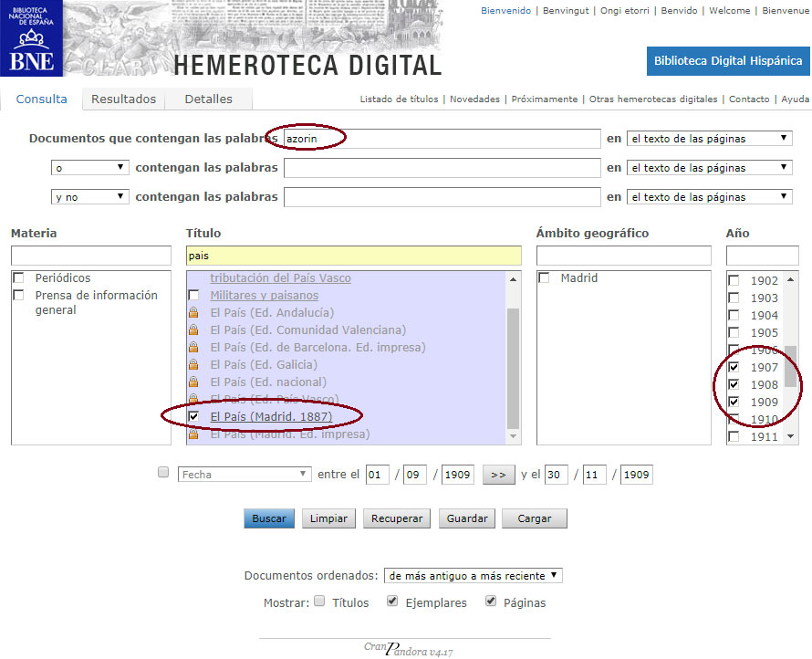Click lock icon beside El País (Ed. nacional)

(x=193, y=382)
